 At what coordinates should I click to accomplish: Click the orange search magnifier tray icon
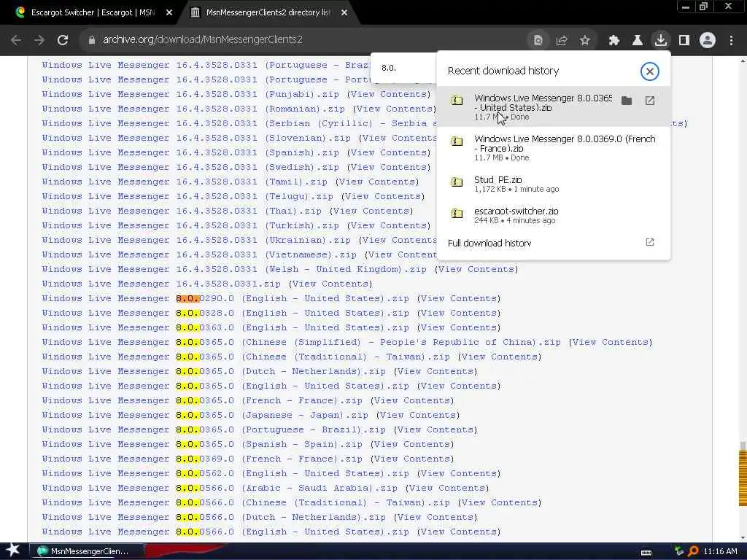693,551
